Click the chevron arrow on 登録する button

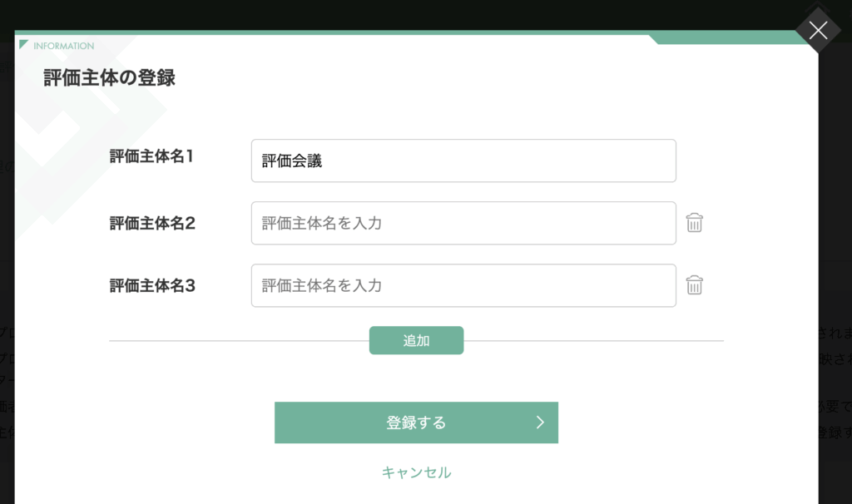[539, 422]
